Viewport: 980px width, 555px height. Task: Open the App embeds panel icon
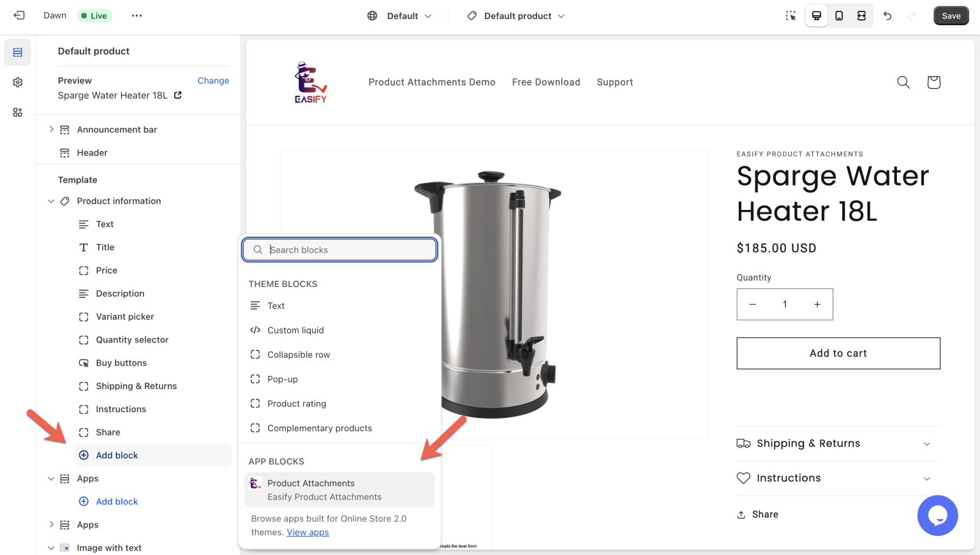click(17, 112)
